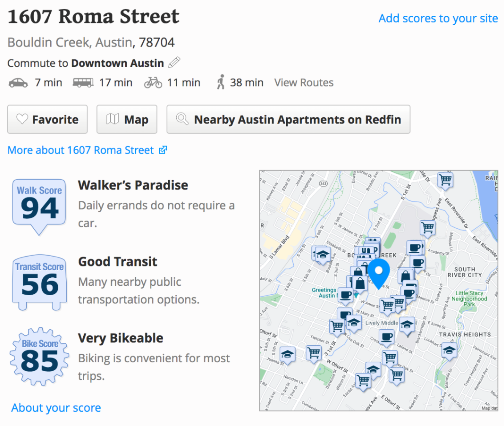Click the Downtown Austin commute destination

pos(117,63)
